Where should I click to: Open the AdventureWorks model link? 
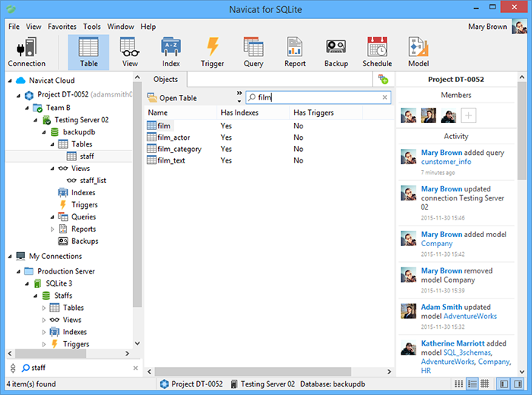(x=470, y=316)
